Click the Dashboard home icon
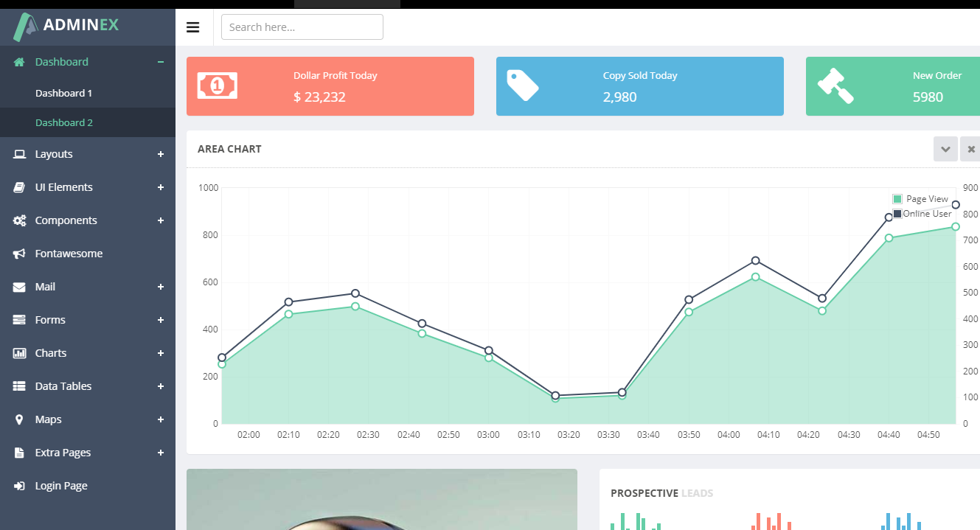The height and width of the screenshot is (530, 980). 19,62
